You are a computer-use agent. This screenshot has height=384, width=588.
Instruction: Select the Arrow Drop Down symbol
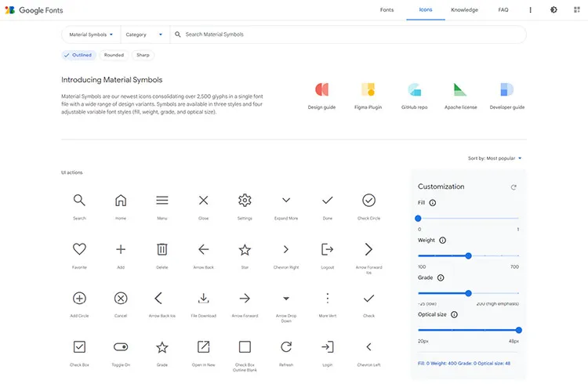click(x=286, y=299)
